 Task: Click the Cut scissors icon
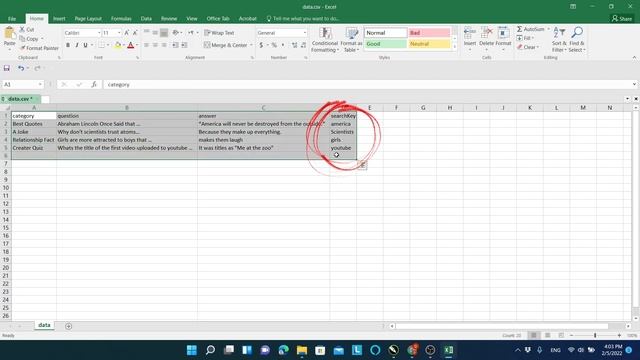[x=22, y=29]
